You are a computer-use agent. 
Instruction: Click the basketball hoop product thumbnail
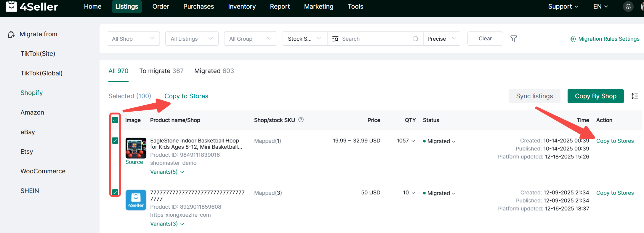[x=136, y=148]
